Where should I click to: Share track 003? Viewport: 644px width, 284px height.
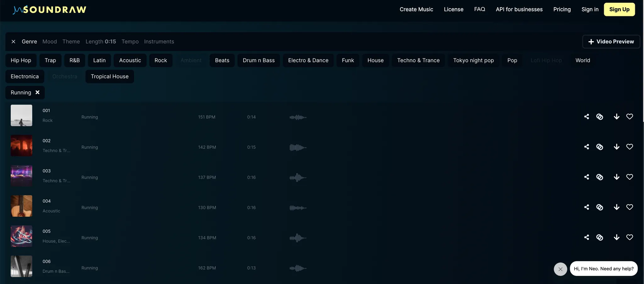coord(586,177)
